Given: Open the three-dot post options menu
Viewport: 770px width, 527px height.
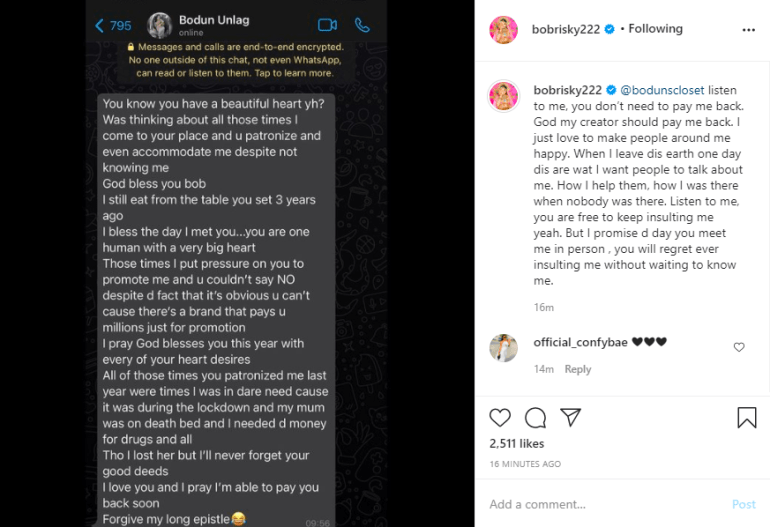Looking at the screenshot, I should click(748, 30).
